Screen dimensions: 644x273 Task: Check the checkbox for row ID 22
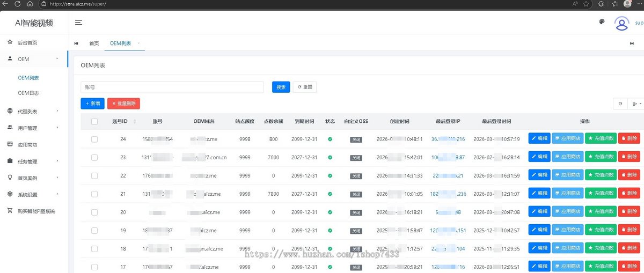point(94,176)
